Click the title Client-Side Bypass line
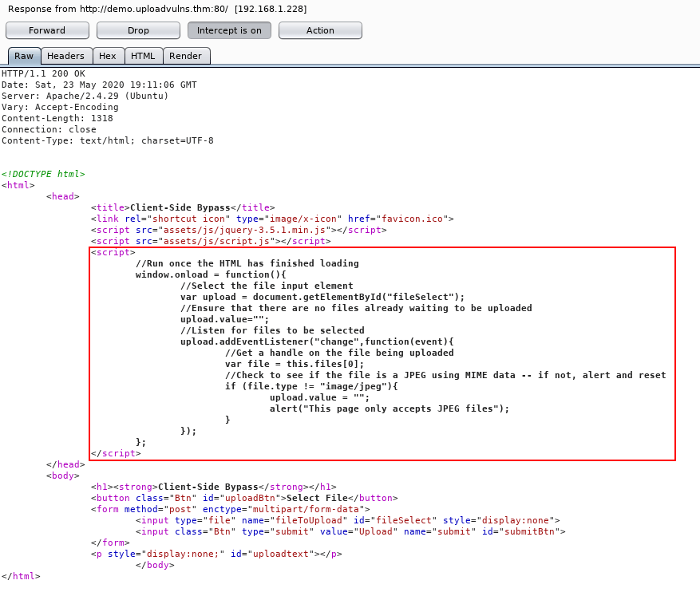The width and height of the screenshot is (700, 592). click(x=183, y=208)
